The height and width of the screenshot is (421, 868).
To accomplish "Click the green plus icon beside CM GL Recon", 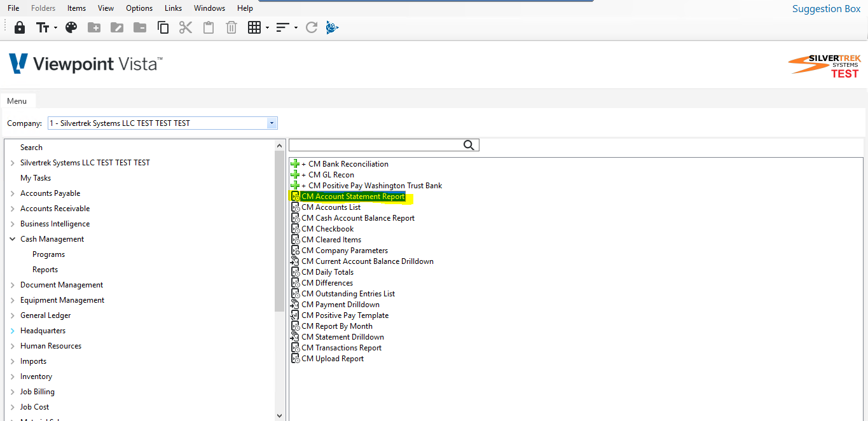I will coord(295,175).
